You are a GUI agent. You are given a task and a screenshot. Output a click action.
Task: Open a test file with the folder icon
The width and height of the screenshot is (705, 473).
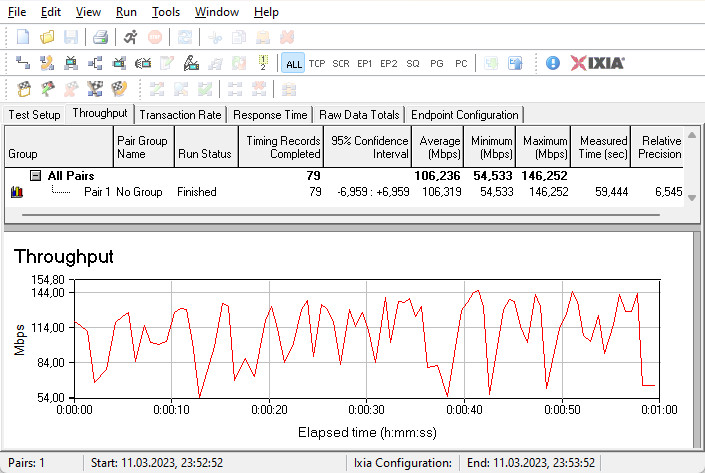pos(47,37)
